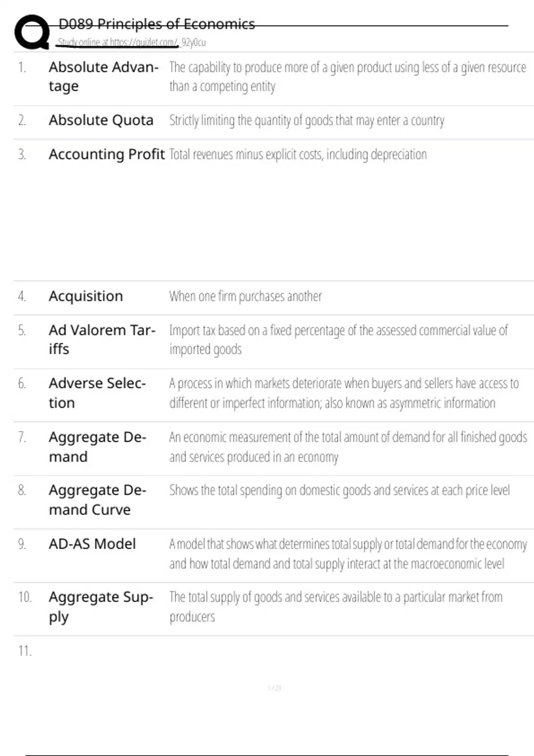Click the Acquisition term
The height and width of the screenshot is (756, 534).
(86, 296)
